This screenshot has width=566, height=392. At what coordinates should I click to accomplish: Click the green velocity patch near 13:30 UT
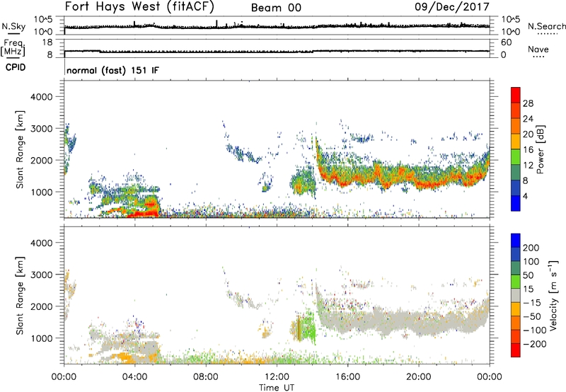point(308,328)
